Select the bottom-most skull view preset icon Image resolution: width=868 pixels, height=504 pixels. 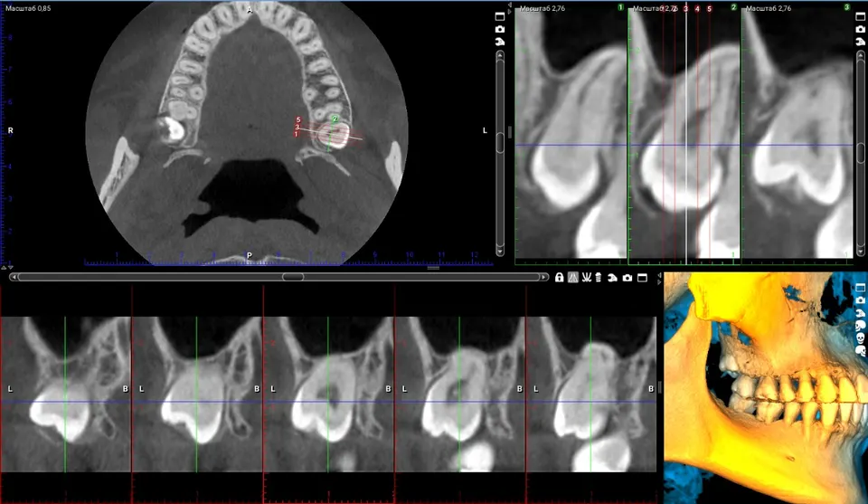point(861,350)
